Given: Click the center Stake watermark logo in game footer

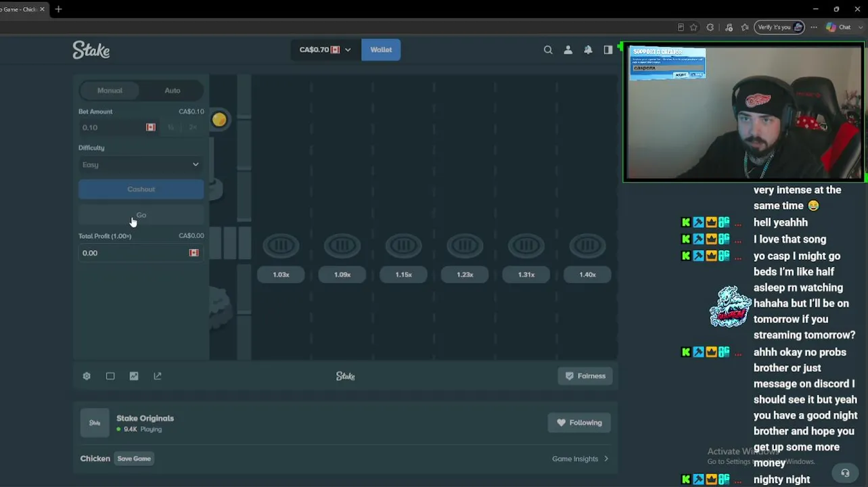Looking at the screenshot, I should [x=346, y=376].
